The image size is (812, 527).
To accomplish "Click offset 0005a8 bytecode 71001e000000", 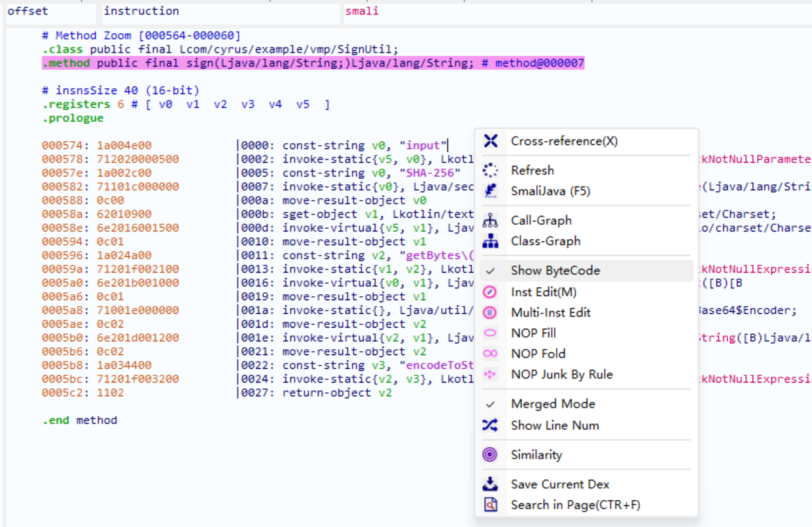I will pos(111,310).
